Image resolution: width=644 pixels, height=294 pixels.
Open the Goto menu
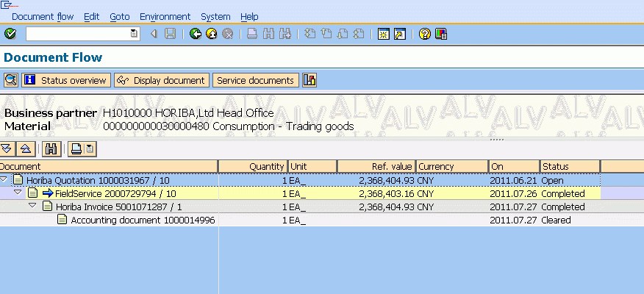tap(120, 17)
